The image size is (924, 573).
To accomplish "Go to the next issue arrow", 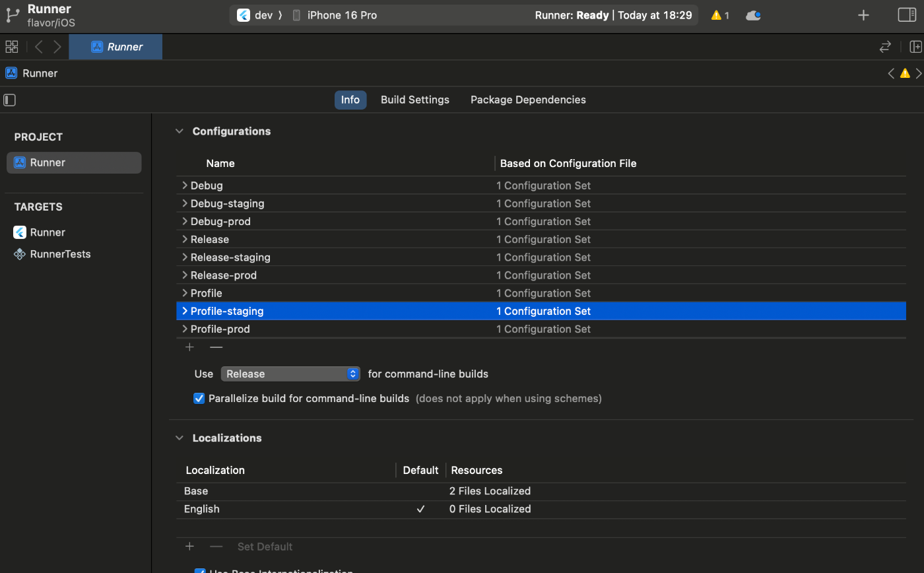I will pyautogui.click(x=918, y=73).
